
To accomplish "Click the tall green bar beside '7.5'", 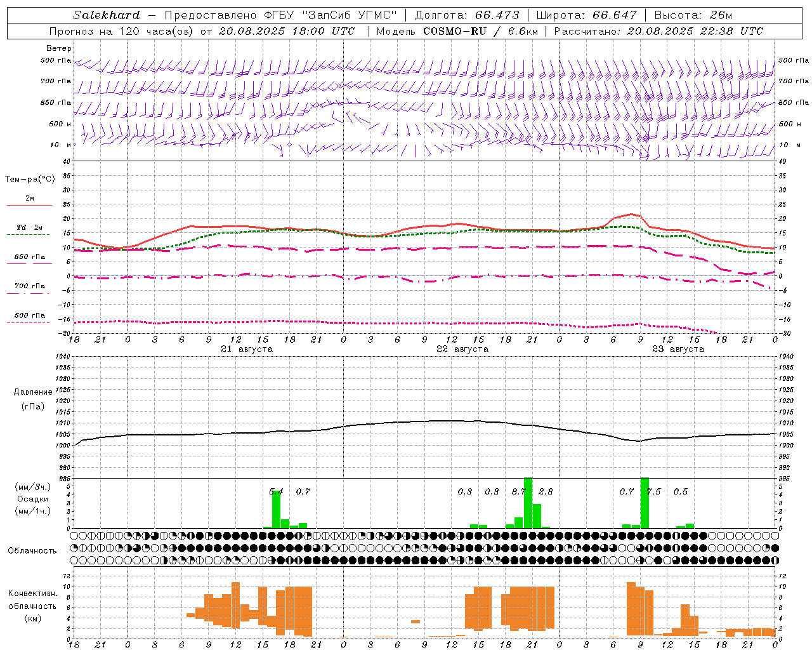I will pyautogui.click(x=645, y=503).
